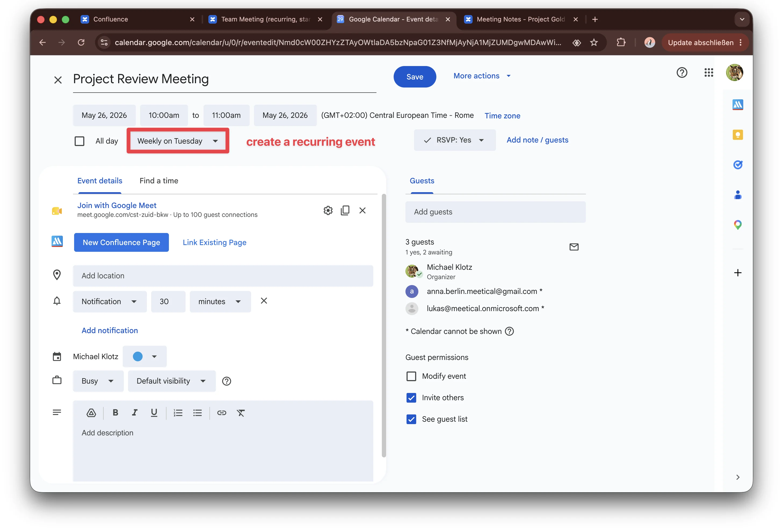Open Google Keep in side panel
This screenshot has width=783, height=532.
[x=738, y=135]
